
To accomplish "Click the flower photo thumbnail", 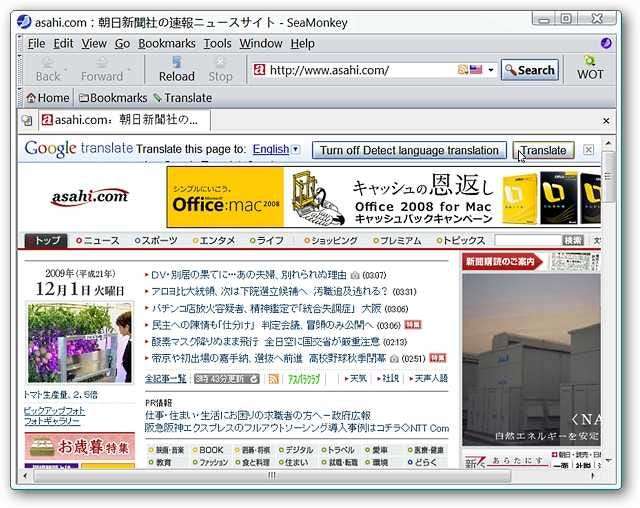I will (x=80, y=343).
